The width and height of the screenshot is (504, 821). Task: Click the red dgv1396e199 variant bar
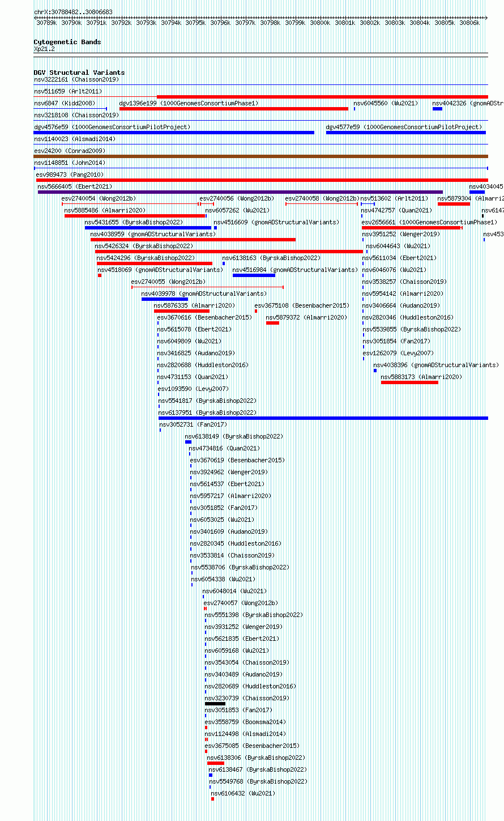pos(234,109)
